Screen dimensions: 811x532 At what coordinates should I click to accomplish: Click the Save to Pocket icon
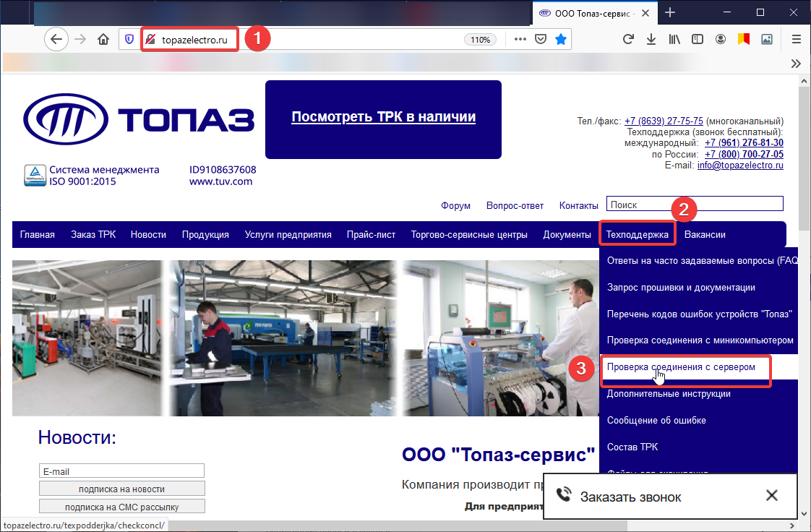pyautogui.click(x=541, y=39)
